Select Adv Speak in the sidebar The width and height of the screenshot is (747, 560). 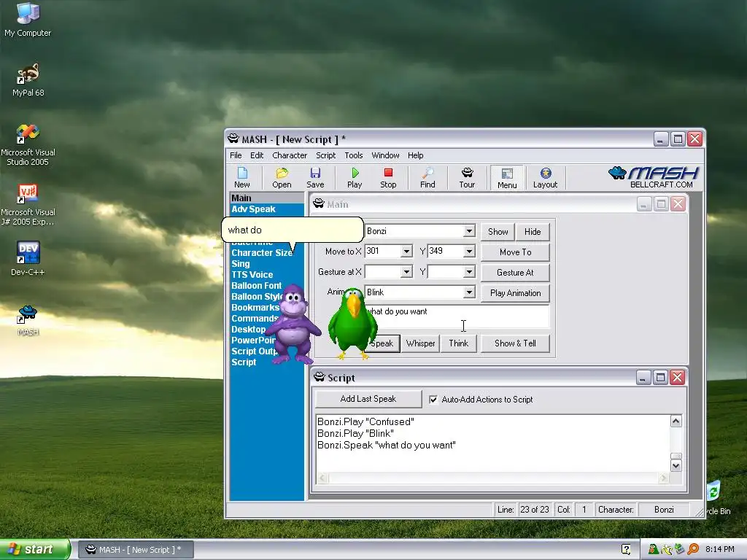coord(253,209)
